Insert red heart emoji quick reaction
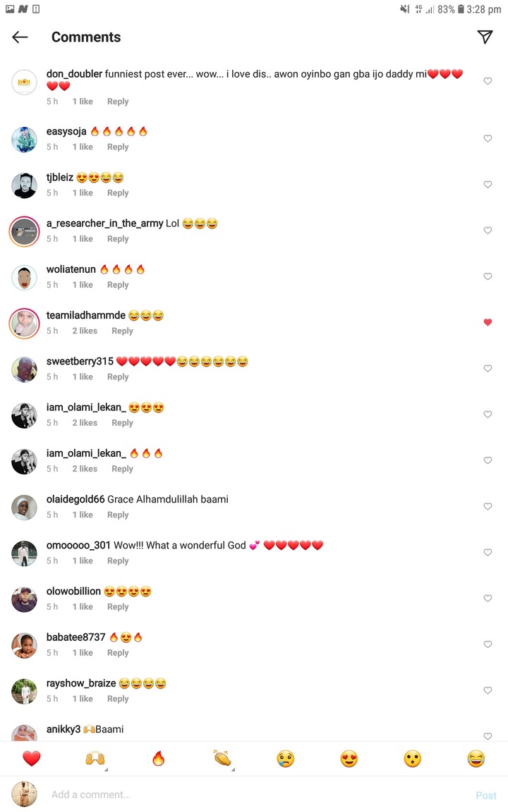Viewport: 508px width, 812px height. pyautogui.click(x=32, y=758)
